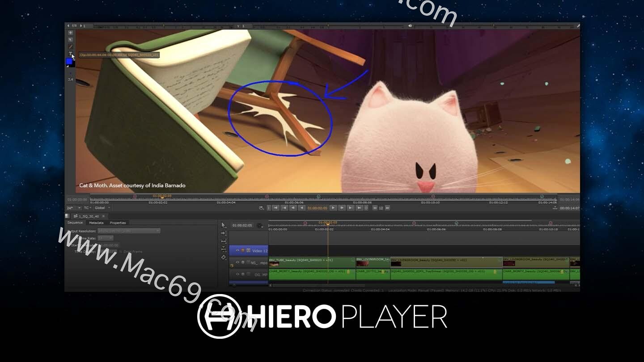Switch to the Metadata tab
The image size is (644, 362).
coord(96,223)
